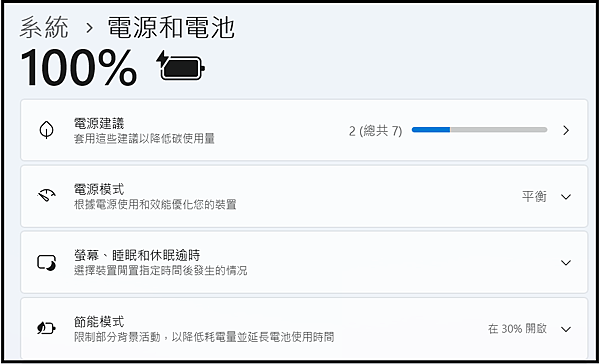
Task: Go back to 系統 via breadcrumb
Action: (44, 28)
